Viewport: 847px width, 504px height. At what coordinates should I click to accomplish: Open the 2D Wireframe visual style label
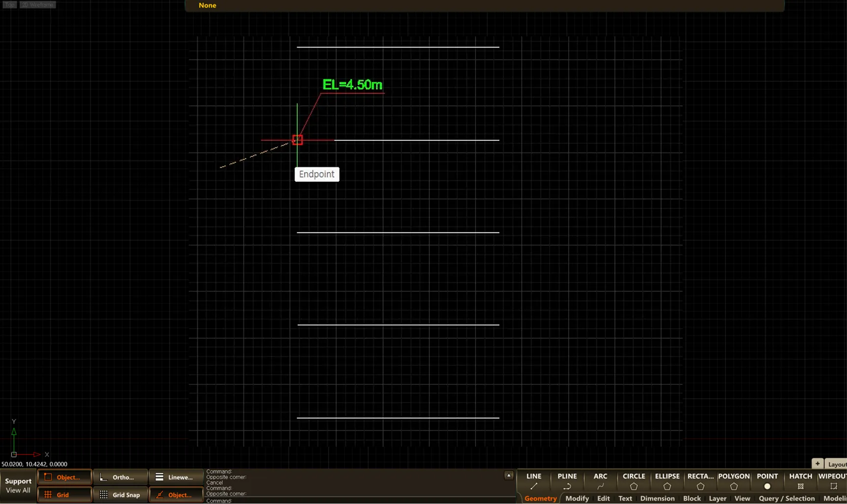[x=38, y=4]
